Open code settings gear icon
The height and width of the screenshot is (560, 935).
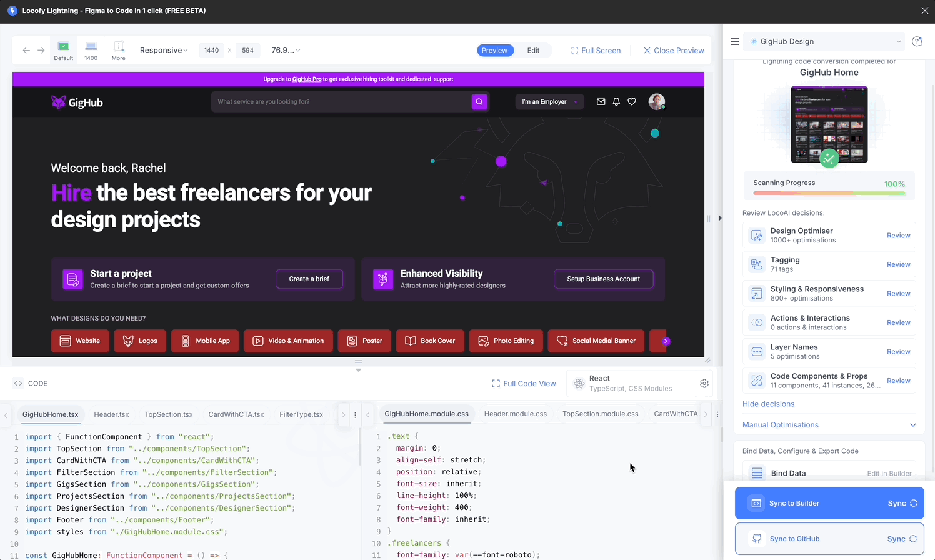(704, 384)
